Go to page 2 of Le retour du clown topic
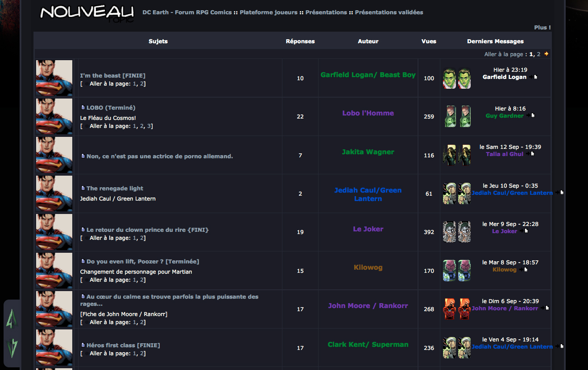The height and width of the screenshot is (370, 588). pos(142,238)
